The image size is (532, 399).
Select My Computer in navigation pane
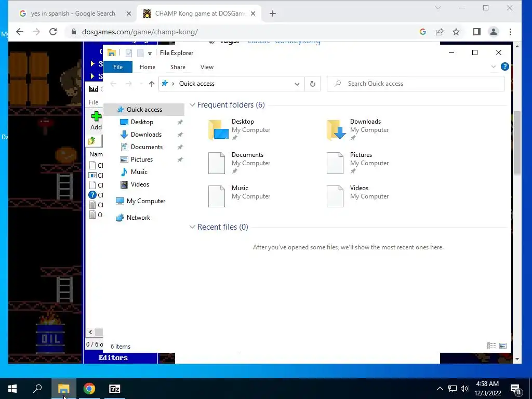tap(146, 201)
